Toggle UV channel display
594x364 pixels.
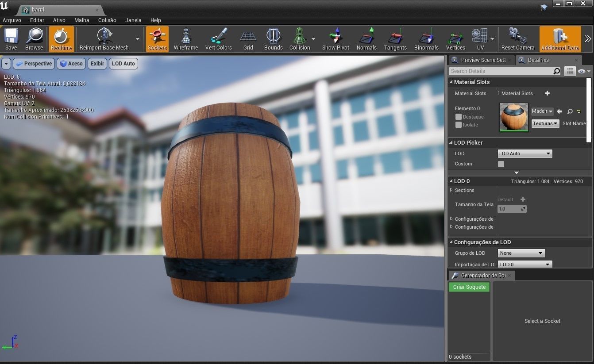[x=480, y=39]
